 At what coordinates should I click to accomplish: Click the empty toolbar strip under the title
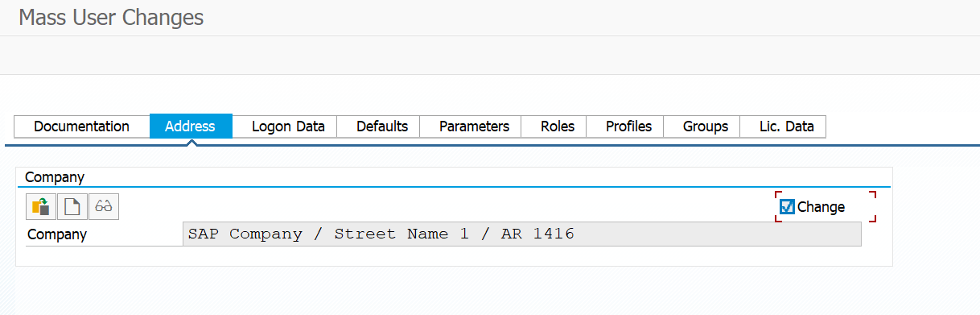pos(490,56)
